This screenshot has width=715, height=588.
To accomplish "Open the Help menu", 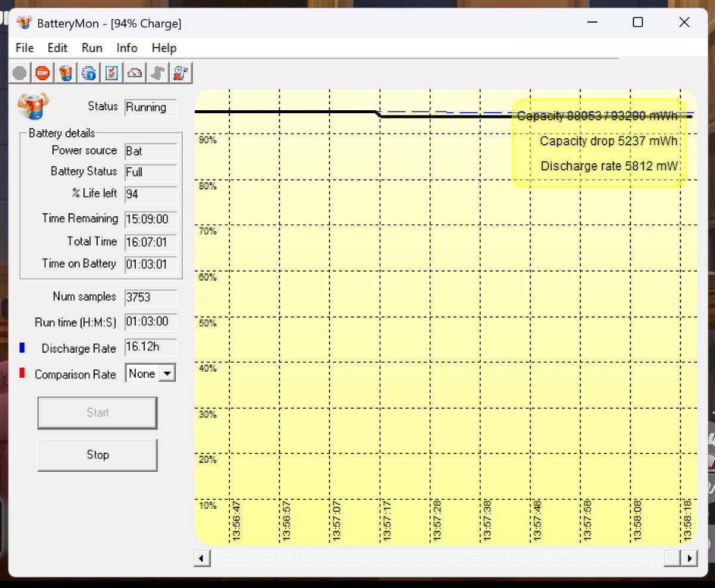I will point(164,48).
